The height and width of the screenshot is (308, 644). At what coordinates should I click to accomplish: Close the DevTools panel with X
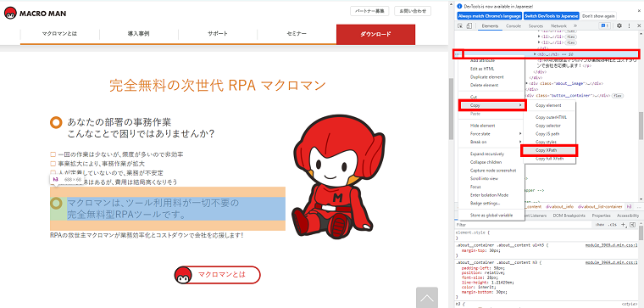click(639, 26)
